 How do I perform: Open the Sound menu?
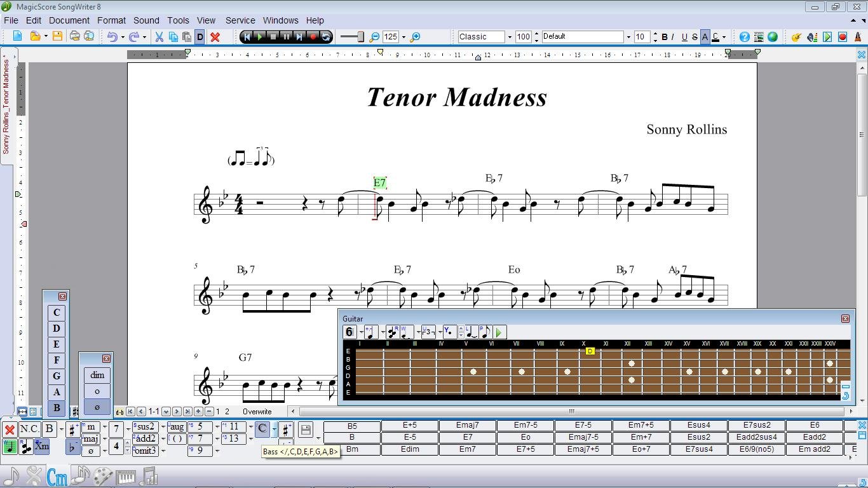tap(146, 20)
